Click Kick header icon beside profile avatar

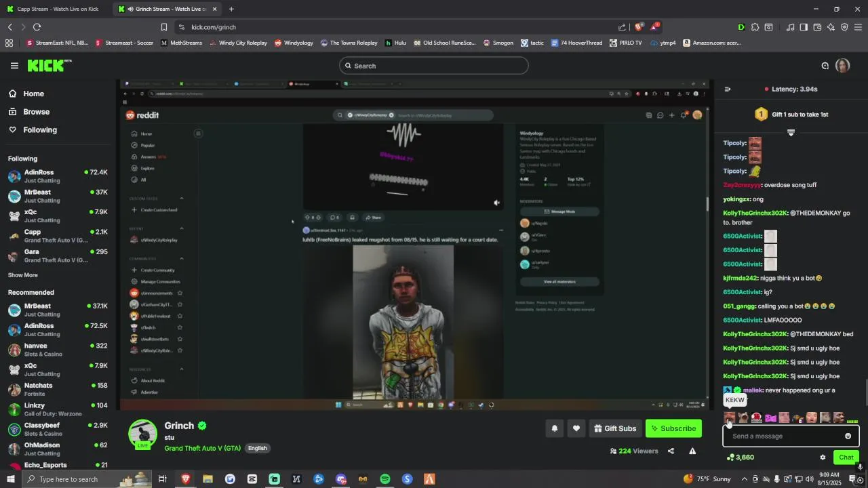point(825,66)
